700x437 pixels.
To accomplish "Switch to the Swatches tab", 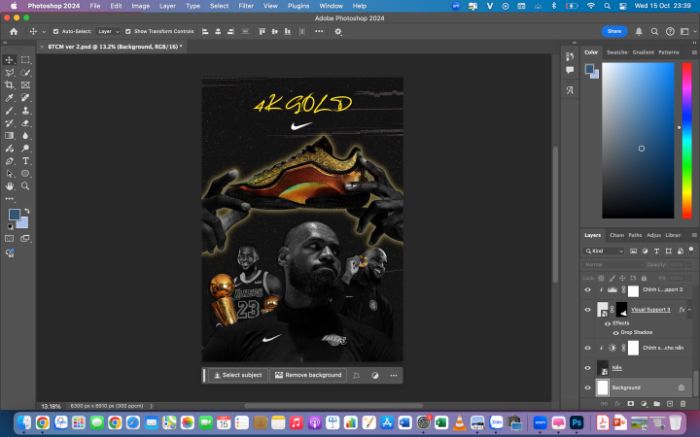I will pos(617,52).
